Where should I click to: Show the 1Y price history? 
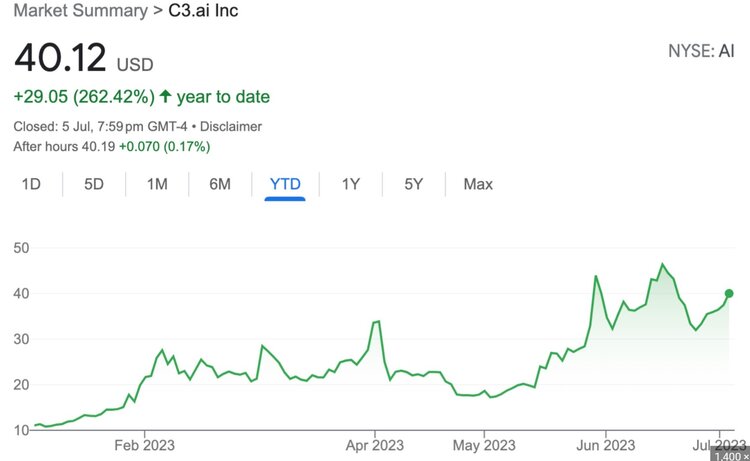click(351, 184)
